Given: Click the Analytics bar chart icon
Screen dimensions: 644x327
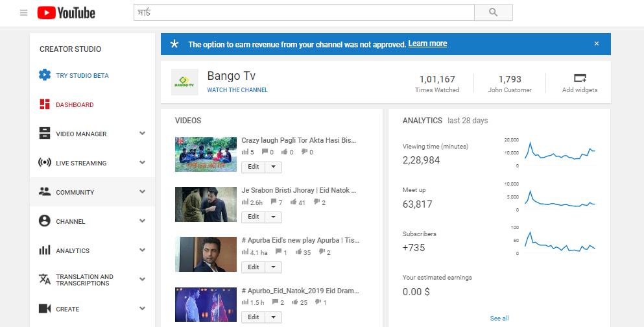Looking at the screenshot, I should click(x=45, y=250).
